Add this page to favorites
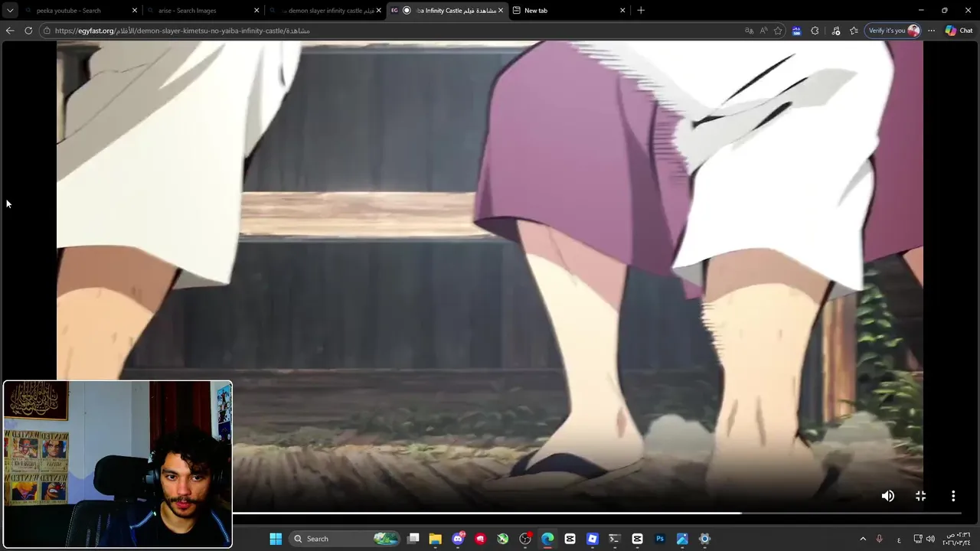The image size is (980, 551). tap(778, 31)
